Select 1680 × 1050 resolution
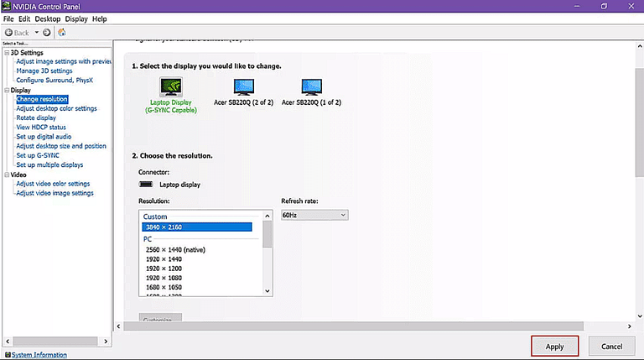The image size is (644, 360). 164,287
